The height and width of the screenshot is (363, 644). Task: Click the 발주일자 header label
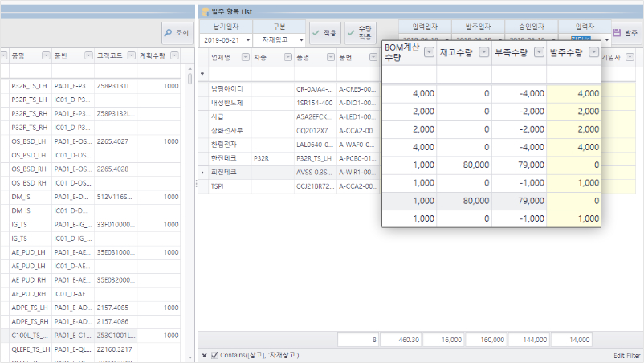(x=478, y=27)
